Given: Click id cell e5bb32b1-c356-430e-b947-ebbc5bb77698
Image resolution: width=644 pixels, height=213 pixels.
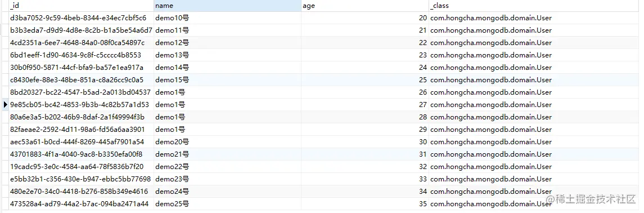Looking at the screenshot, I should pos(81,179).
